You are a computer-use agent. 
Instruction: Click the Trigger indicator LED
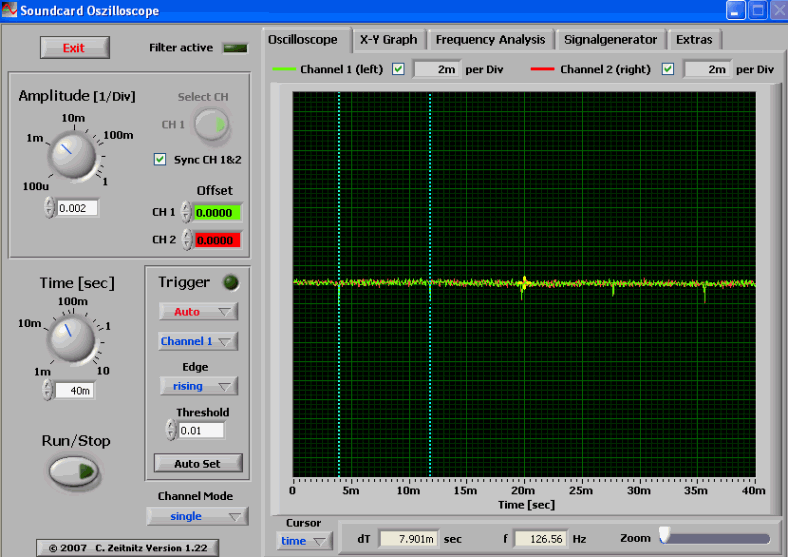click(x=231, y=283)
